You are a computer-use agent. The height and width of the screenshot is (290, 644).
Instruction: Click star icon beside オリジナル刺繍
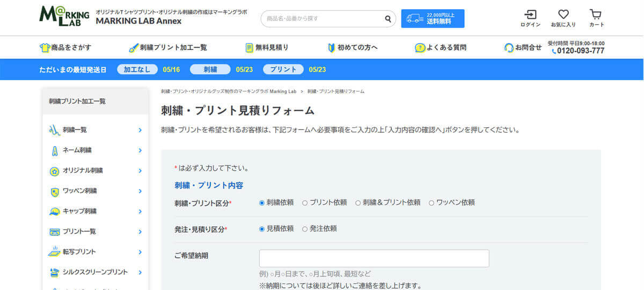pos(54,171)
